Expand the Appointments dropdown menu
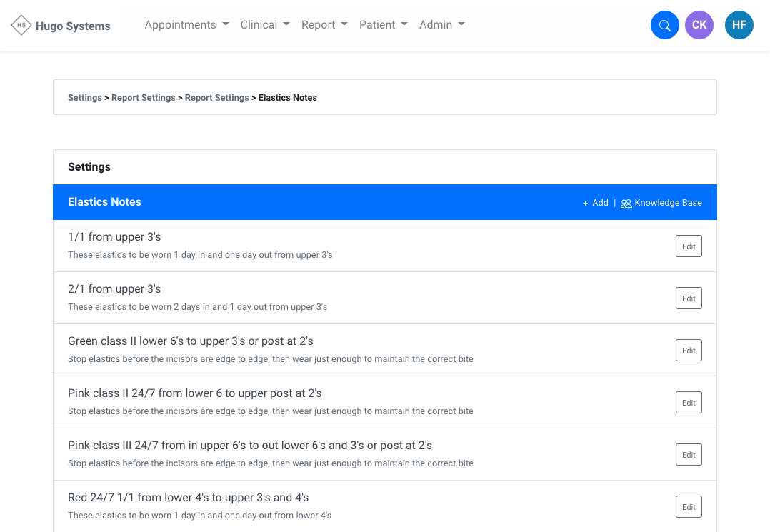770x532 pixels. pyautogui.click(x=186, y=25)
